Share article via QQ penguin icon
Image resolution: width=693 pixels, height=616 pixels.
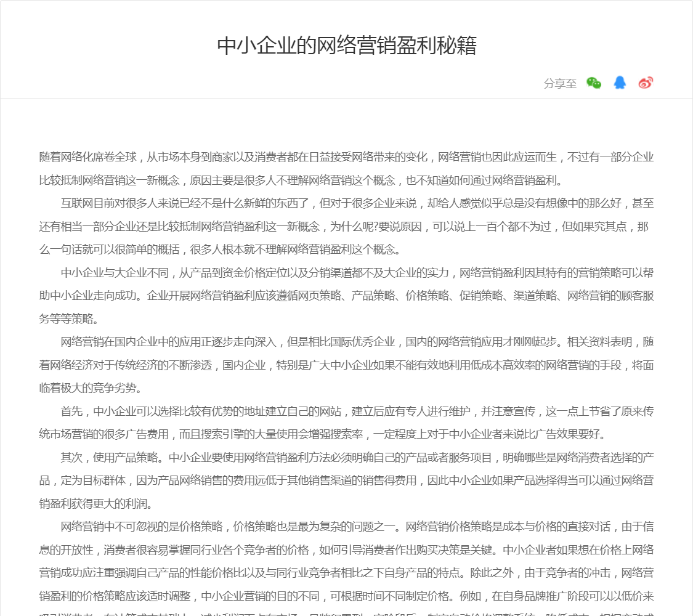(620, 83)
